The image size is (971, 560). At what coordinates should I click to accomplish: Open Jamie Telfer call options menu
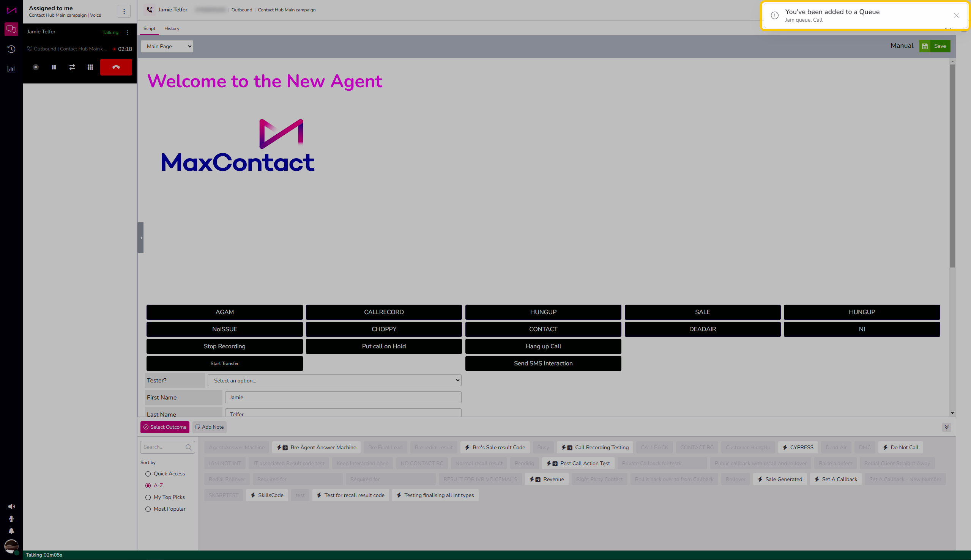pos(128,33)
